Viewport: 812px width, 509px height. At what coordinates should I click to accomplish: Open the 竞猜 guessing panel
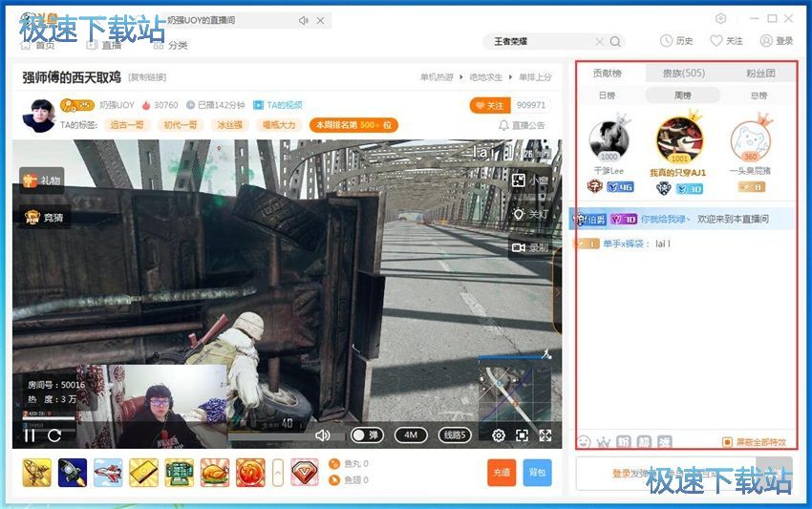click(x=43, y=218)
